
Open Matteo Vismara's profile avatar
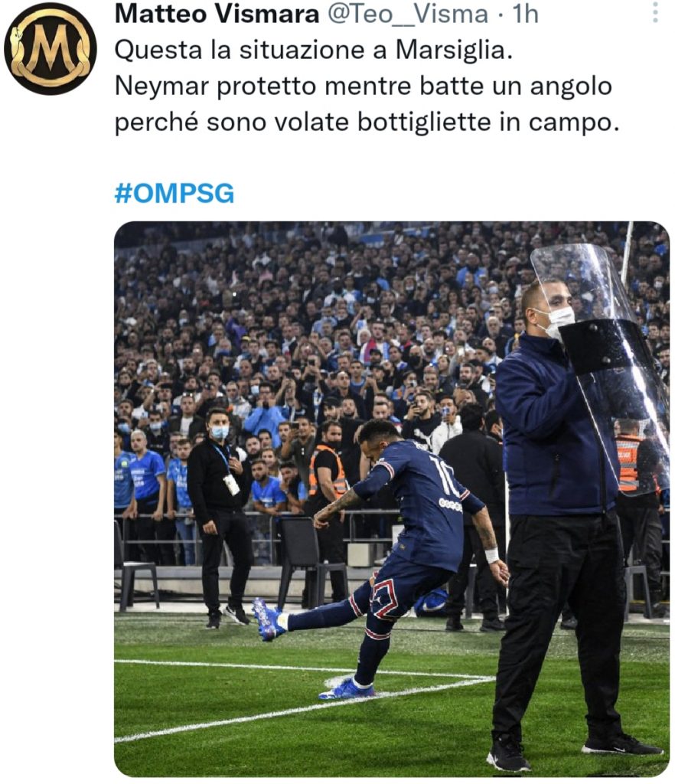click(51, 48)
